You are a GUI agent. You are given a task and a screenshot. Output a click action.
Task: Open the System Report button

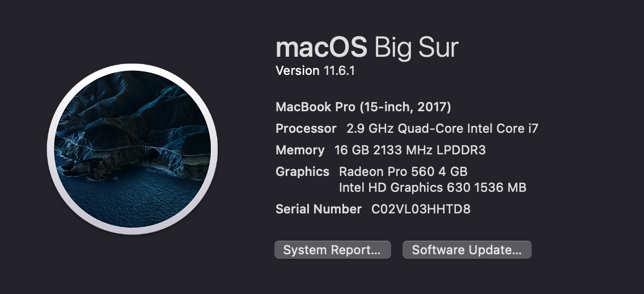(332, 250)
